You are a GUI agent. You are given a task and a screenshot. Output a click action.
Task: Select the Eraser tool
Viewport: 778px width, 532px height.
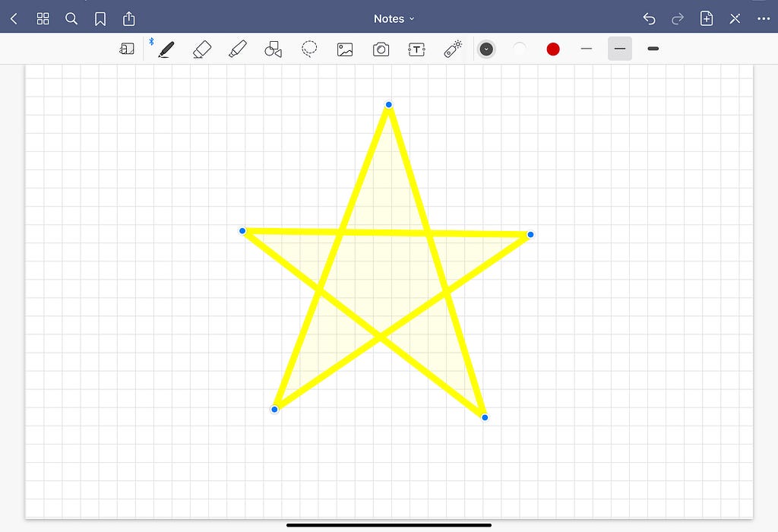[x=202, y=48]
